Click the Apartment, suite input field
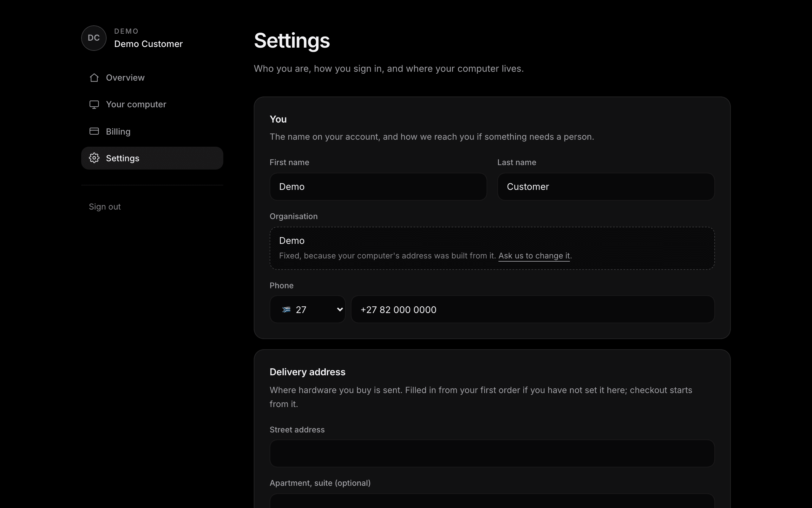Screen dimensions: 812x508 click(492, 501)
